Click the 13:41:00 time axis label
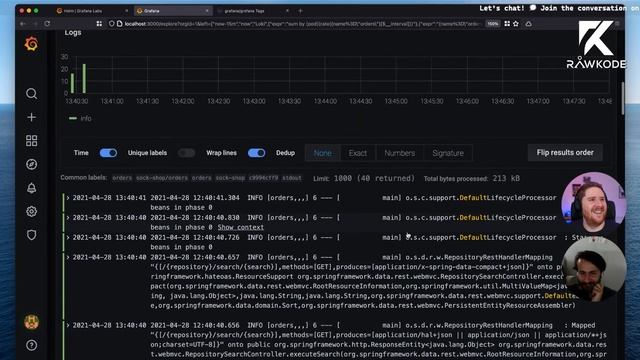 coord(112,101)
